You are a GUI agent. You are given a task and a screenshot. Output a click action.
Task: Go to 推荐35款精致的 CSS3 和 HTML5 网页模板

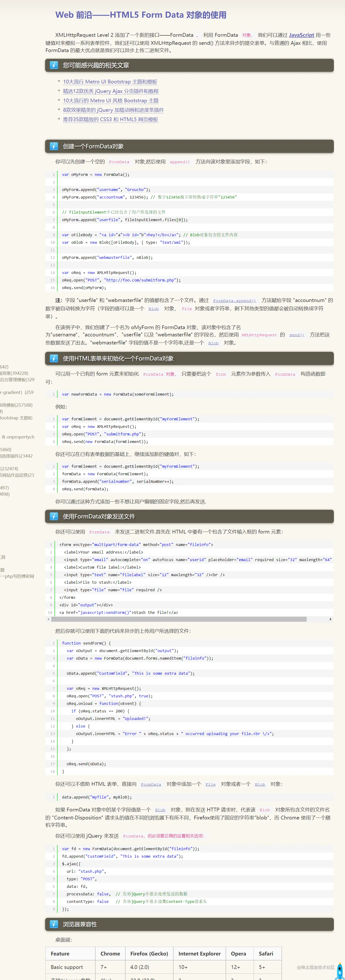click(110, 120)
